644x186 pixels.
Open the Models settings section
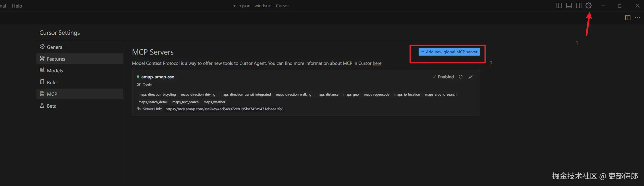[x=80, y=71]
